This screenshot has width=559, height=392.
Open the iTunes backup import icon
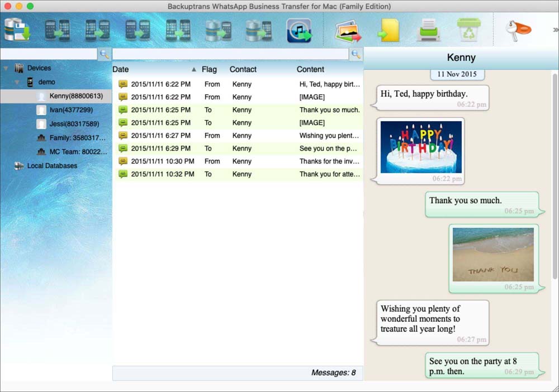pyautogui.click(x=299, y=31)
